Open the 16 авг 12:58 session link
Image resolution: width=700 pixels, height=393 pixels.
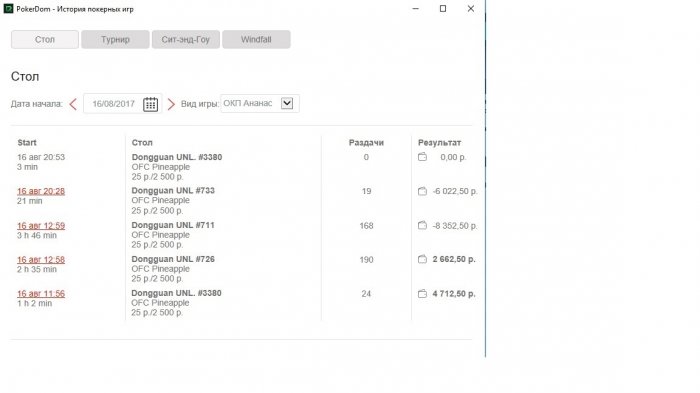point(41,259)
